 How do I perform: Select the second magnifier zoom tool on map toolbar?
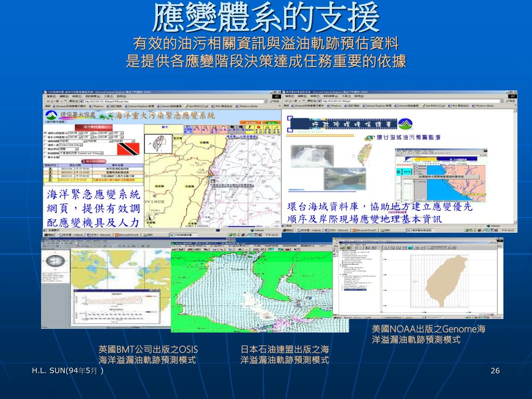pos(206,129)
